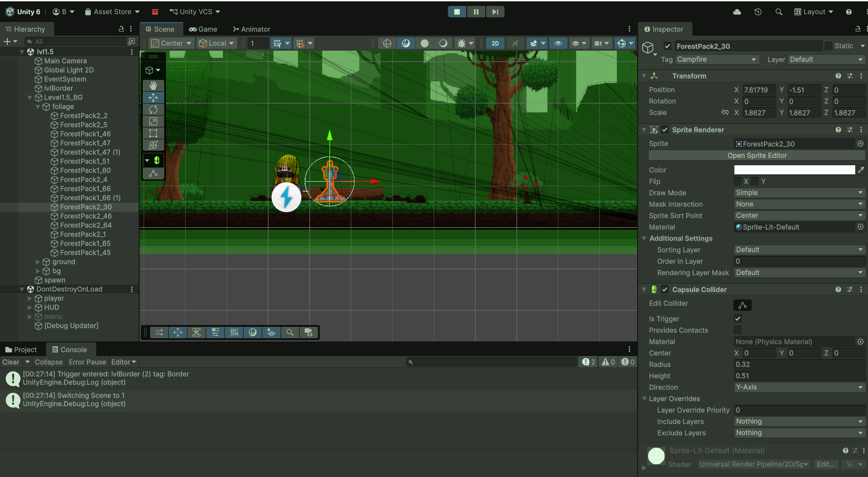This screenshot has height=477, width=868.
Task: Open Unity help icon in top bar
Action: [848, 12]
